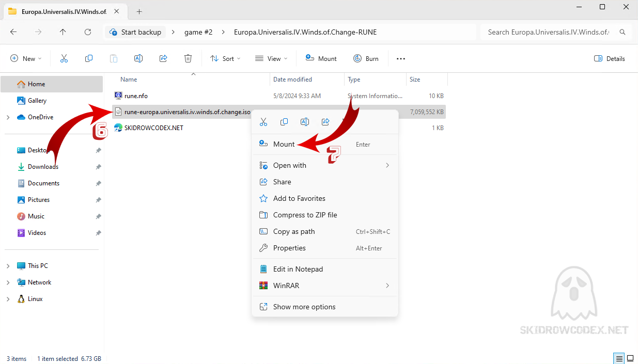Image resolution: width=638 pixels, height=364 pixels.
Task: Select Compress to ZIP file
Action: [x=325, y=215]
